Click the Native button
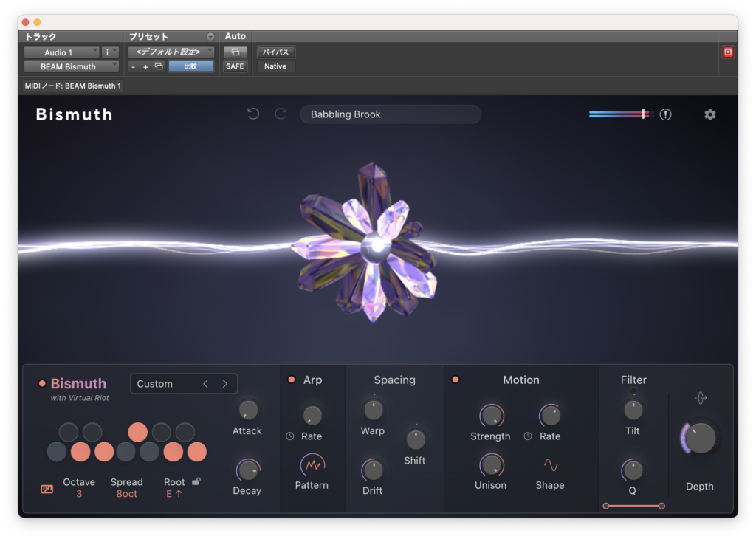 pos(276,66)
